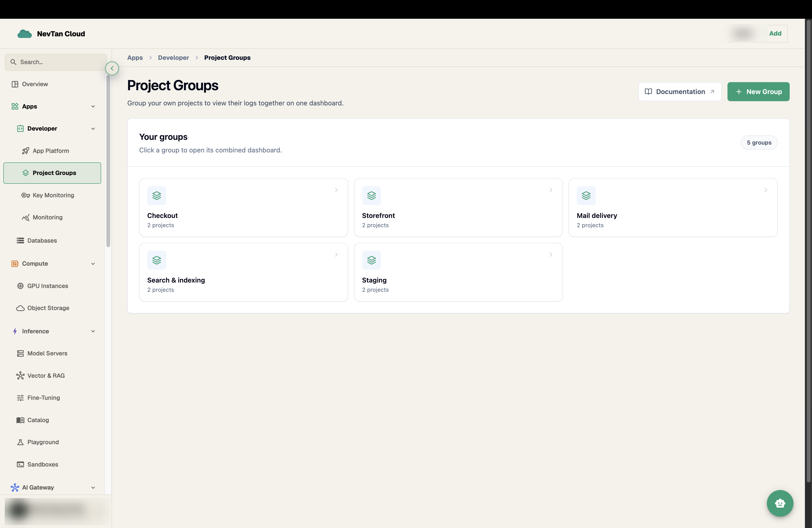
Task: Click the NevTan Cloud logo icon
Action: point(24,34)
